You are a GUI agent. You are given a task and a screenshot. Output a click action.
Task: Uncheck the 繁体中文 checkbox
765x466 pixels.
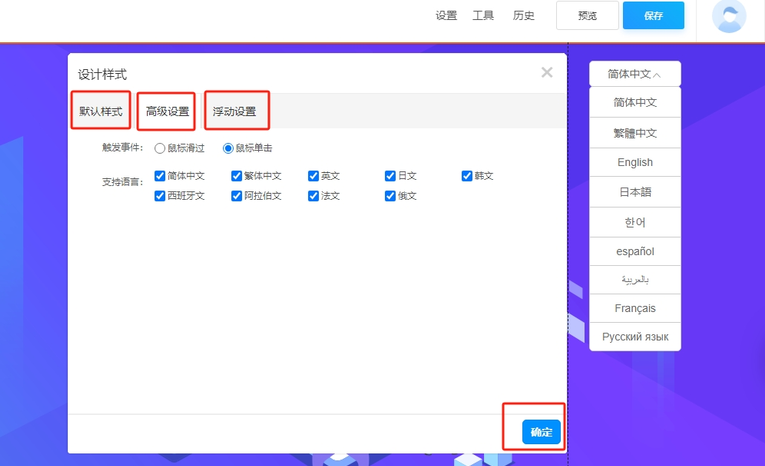(237, 176)
